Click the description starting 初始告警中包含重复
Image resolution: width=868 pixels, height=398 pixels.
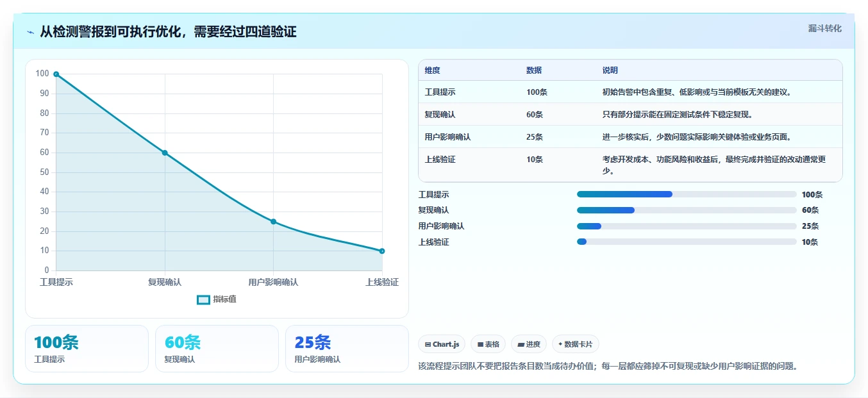pyautogui.click(x=697, y=92)
